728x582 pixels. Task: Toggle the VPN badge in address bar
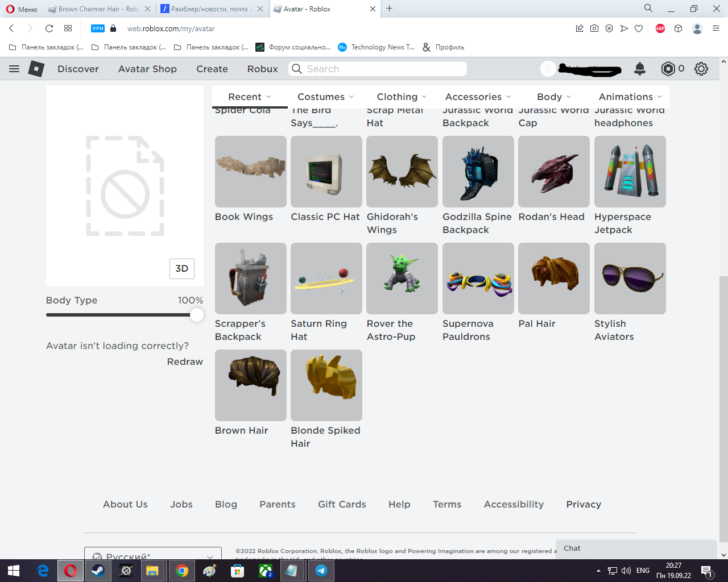pos(98,28)
